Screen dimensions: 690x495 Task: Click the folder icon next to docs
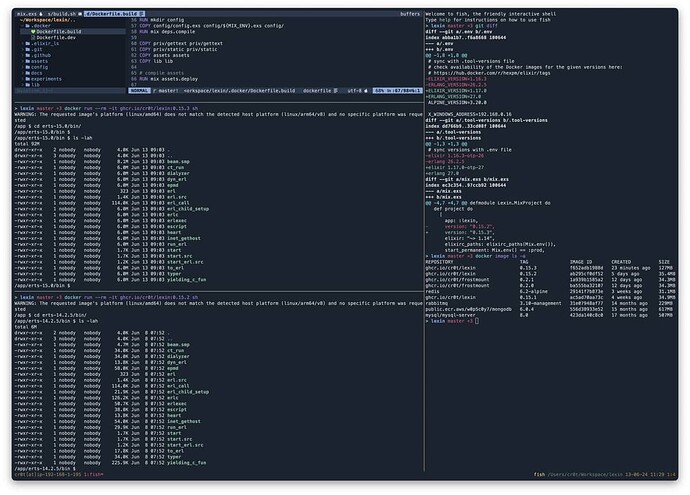[x=28, y=73]
